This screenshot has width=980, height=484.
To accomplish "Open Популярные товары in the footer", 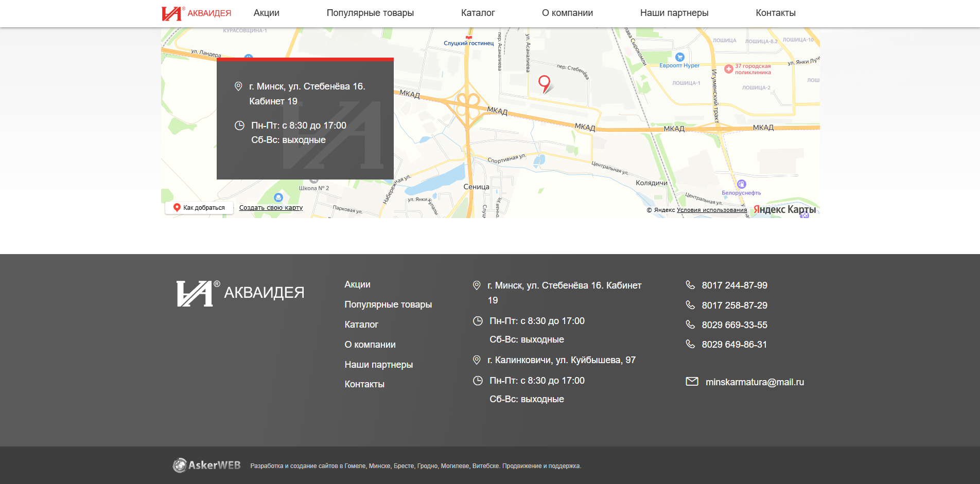I will click(x=388, y=304).
